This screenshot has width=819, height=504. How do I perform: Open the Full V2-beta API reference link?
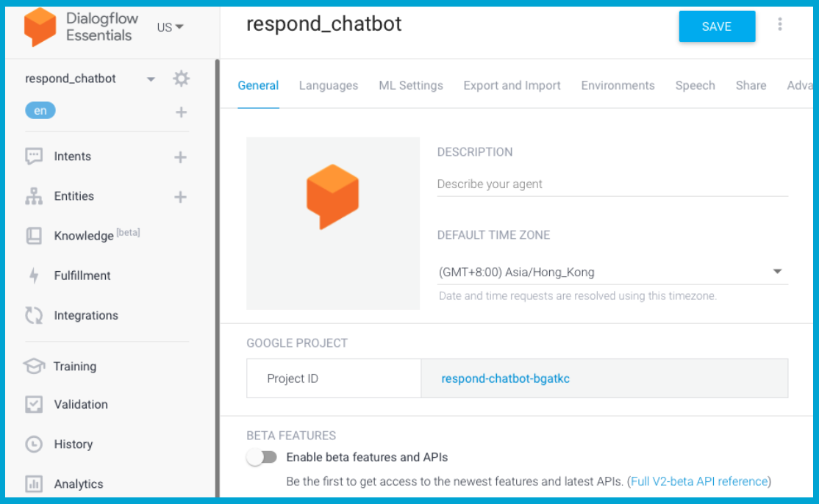click(699, 481)
